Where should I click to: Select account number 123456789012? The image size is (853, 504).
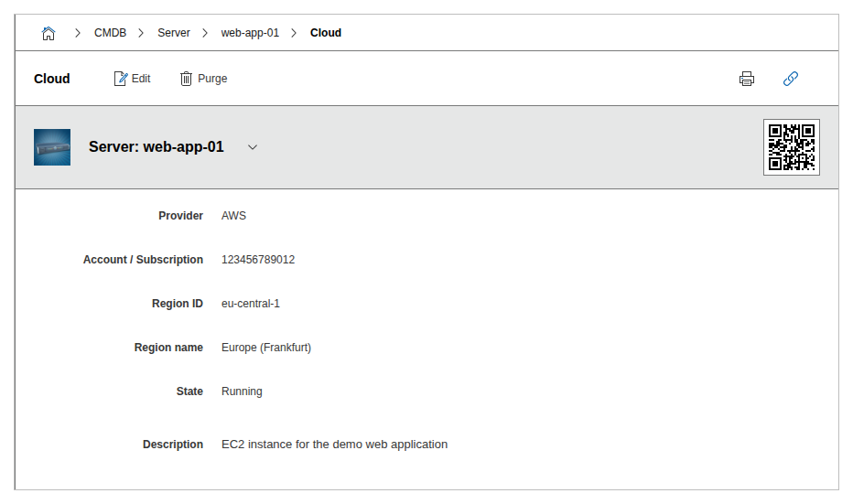(258, 260)
